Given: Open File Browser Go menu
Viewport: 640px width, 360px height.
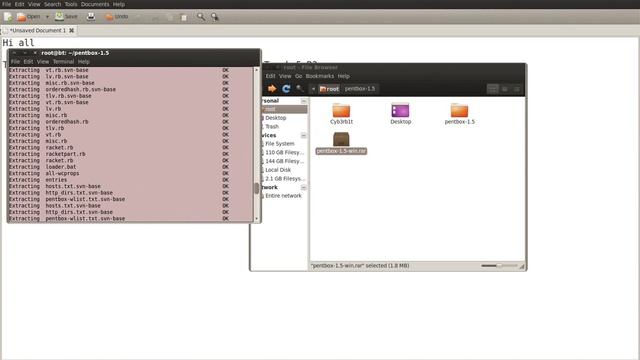Looking at the screenshot, I should pyautogui.click(x=298, y=76).
